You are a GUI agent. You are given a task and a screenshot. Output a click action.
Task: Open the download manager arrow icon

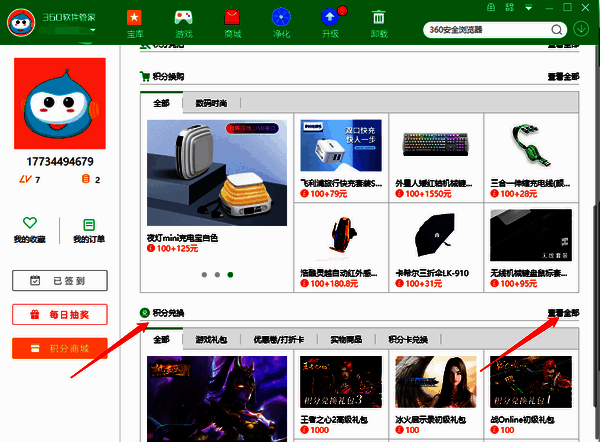click(x=581, y=29)
